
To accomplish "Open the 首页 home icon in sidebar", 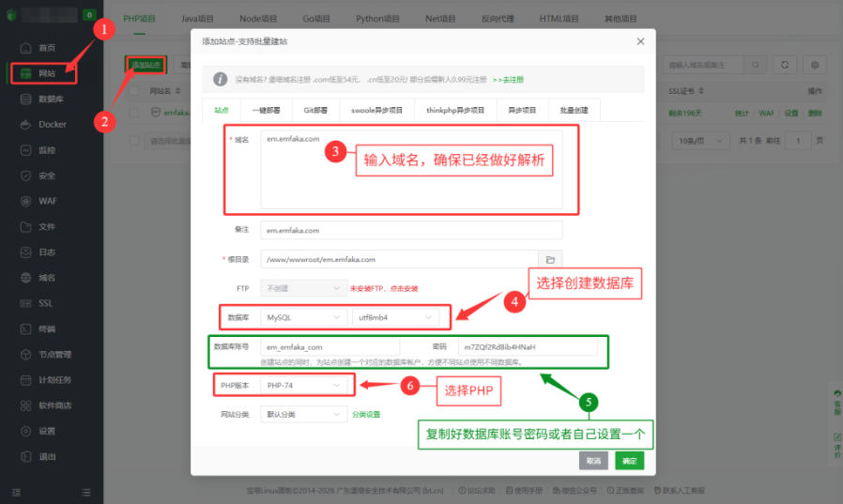I will pyautogui.click(x=25, y=48).
